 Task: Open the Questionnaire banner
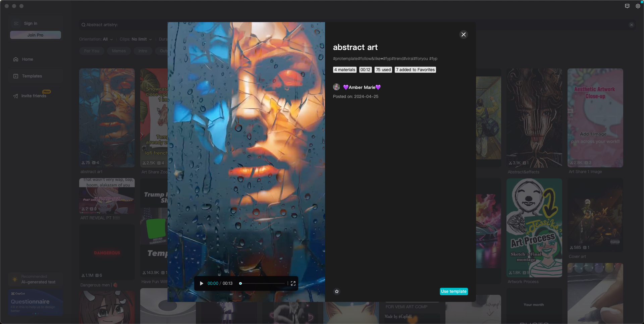(x=36, y=303)
